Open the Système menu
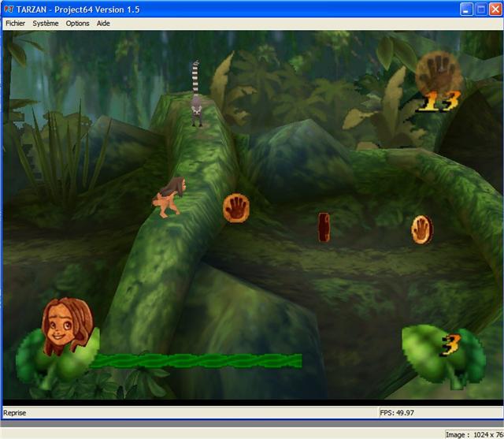The width and height of the screenshot is (504, 439). (46, 24)
